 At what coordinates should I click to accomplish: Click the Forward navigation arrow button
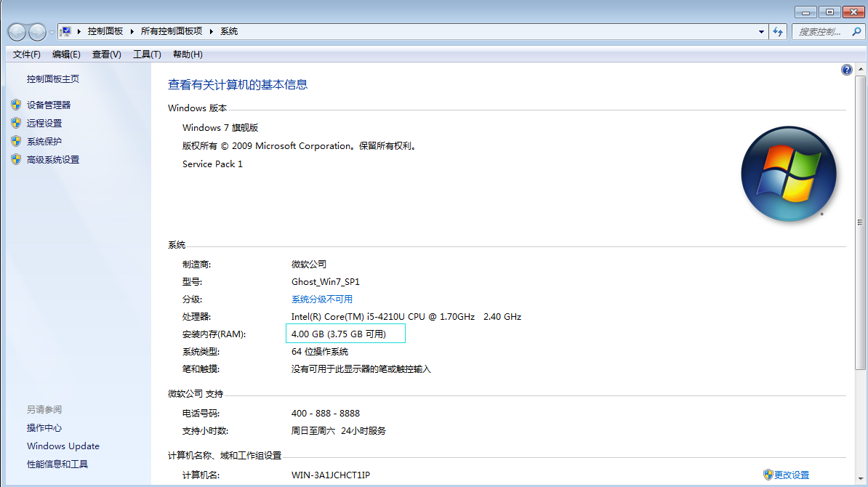pyautogui.click(x=37, y=32)
